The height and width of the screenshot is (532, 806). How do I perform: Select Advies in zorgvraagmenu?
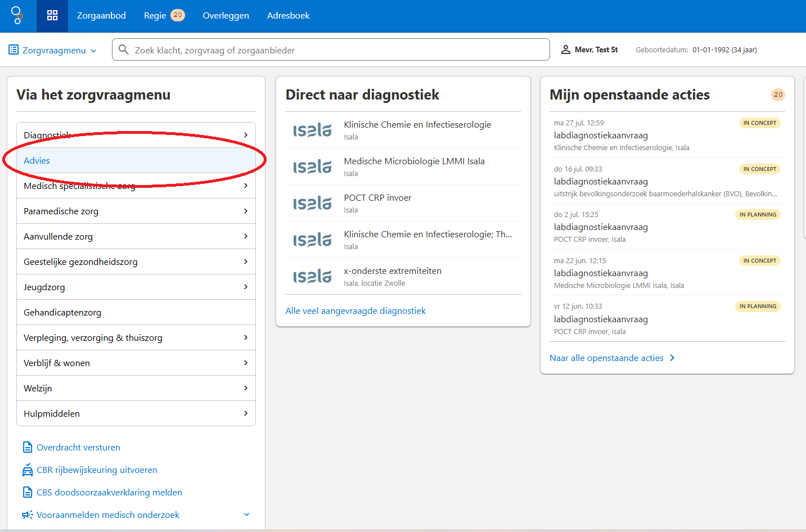click(x=136, y=160)
